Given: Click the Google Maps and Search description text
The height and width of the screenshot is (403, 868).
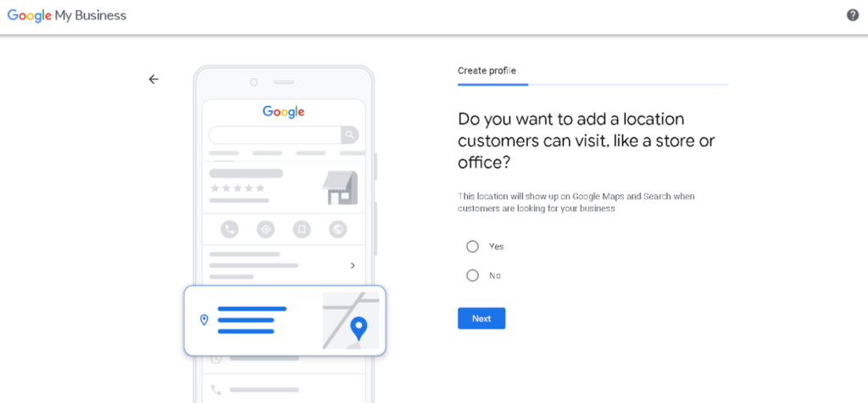Looking at the screenshot, I should pos(576,202).
